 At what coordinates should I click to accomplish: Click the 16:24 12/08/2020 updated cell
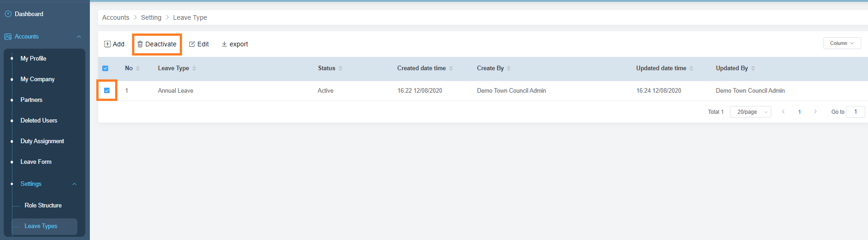[658, 90]
